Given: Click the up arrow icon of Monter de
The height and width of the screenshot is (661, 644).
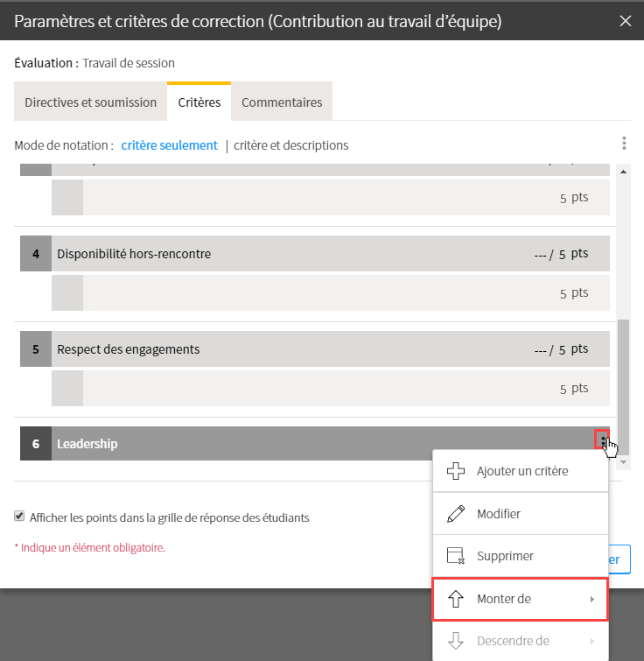Looking at the screenshot, I should (456, 599).
